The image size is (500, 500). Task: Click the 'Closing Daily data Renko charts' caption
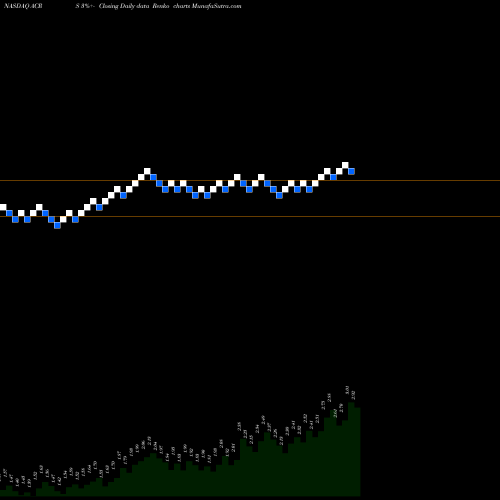[145, 6]
